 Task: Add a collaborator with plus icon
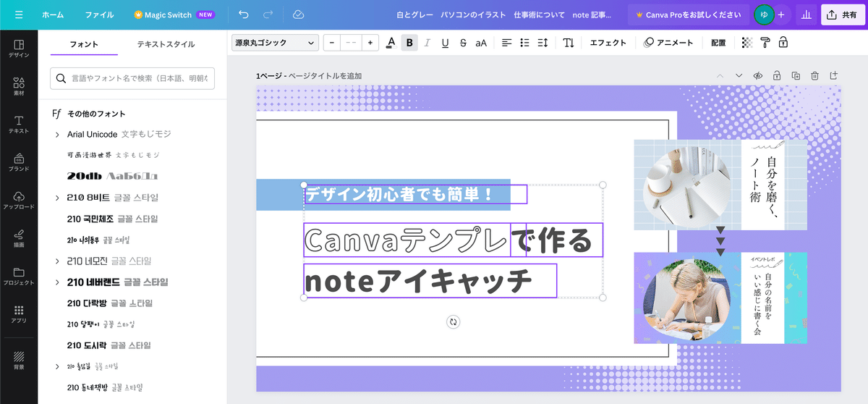[781, 14]
